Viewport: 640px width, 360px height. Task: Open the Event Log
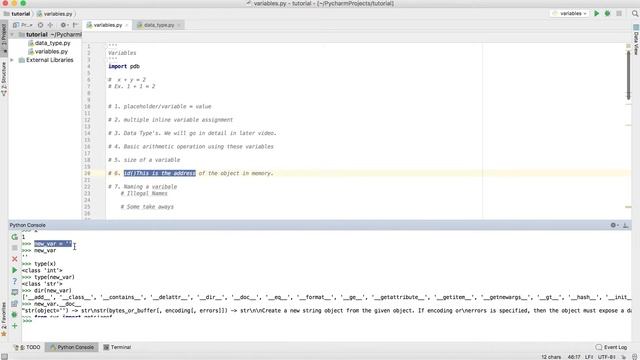point(611,347)
